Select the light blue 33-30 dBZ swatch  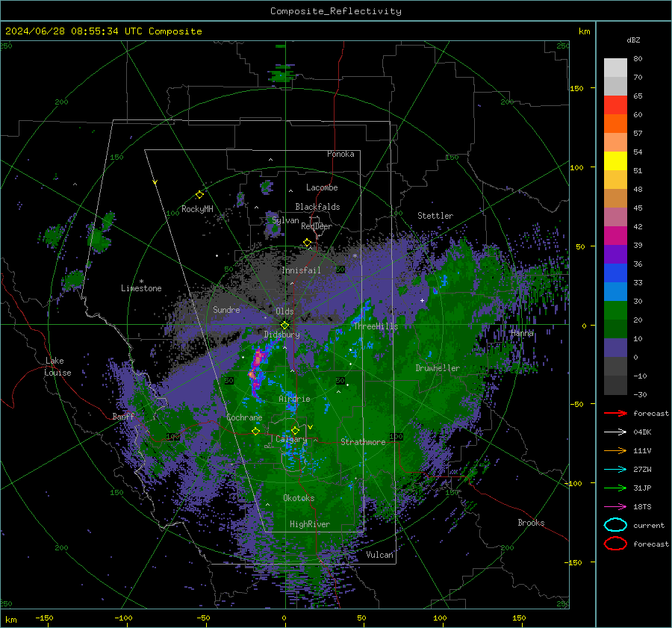[615, 291]
